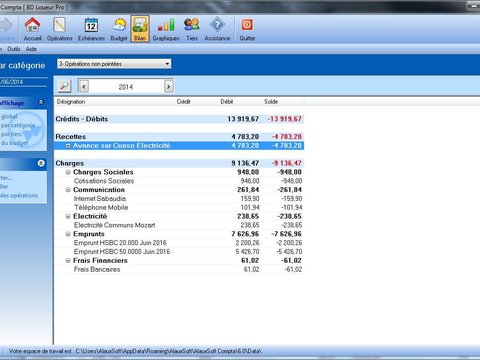Collapse the Communication group
The height and width of the screenshot is (360, 480).
(x=68, y=190)
